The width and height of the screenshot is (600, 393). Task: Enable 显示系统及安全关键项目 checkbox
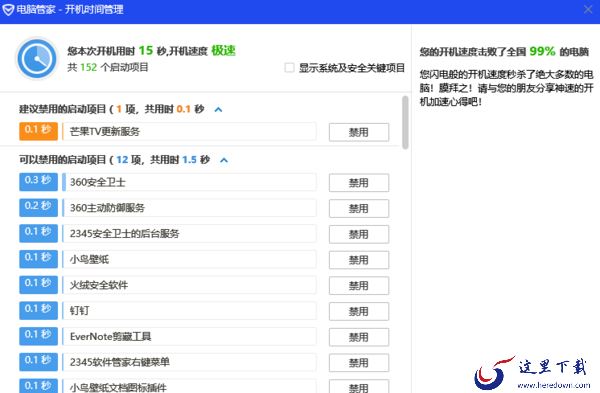289,68
